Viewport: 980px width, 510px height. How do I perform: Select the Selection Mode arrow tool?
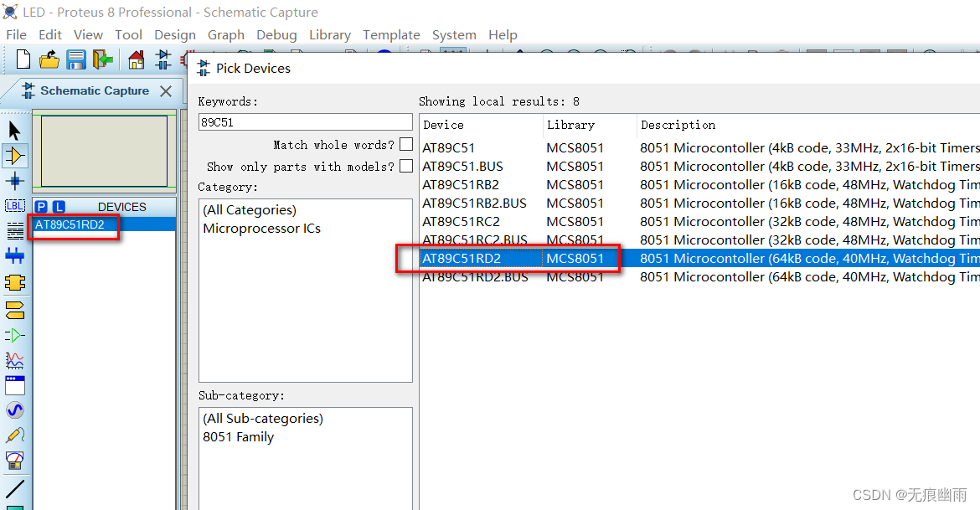(x=14, y=130)
